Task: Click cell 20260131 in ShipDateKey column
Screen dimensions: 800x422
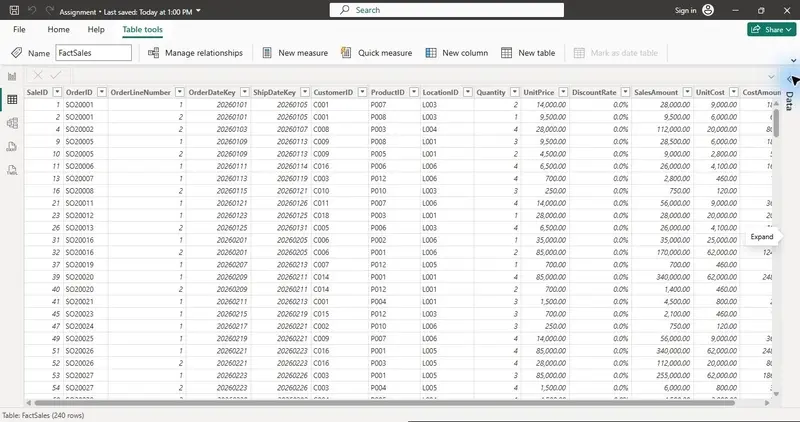Action: pyautogui.click(x=281, y=228)
